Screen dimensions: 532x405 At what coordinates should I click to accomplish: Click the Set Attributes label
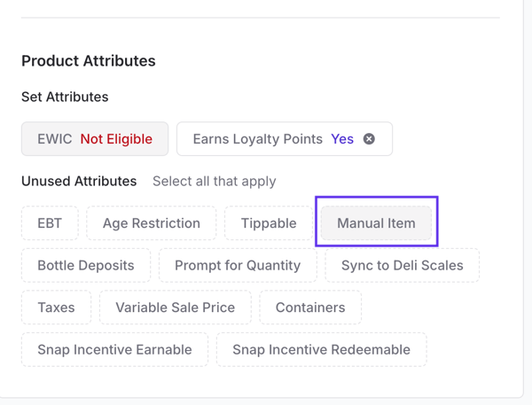[65, 97]
